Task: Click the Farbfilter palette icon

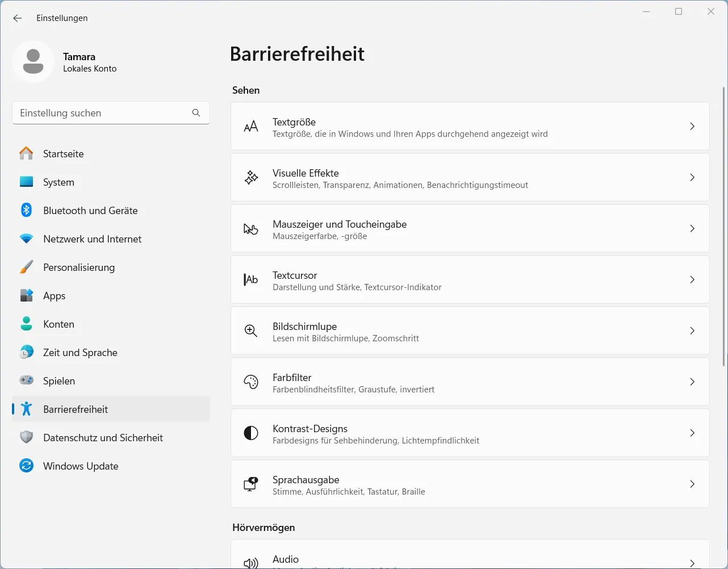Action: coord(251,382)
